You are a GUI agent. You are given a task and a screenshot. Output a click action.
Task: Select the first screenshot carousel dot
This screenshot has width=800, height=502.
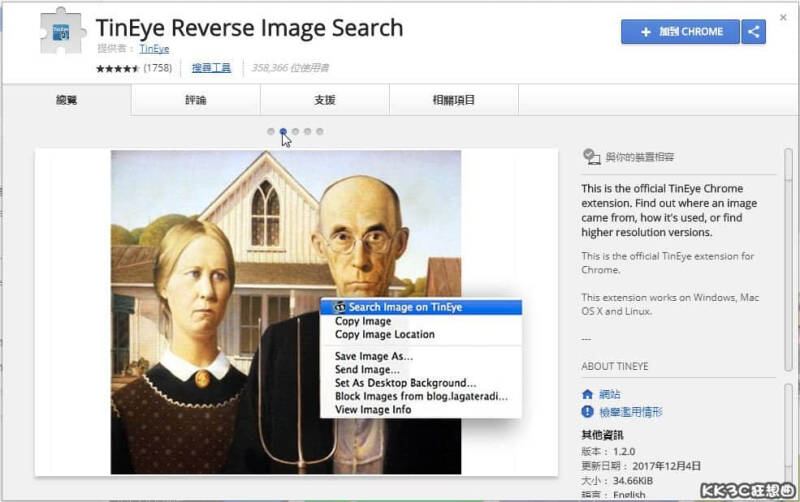(271, 132)
